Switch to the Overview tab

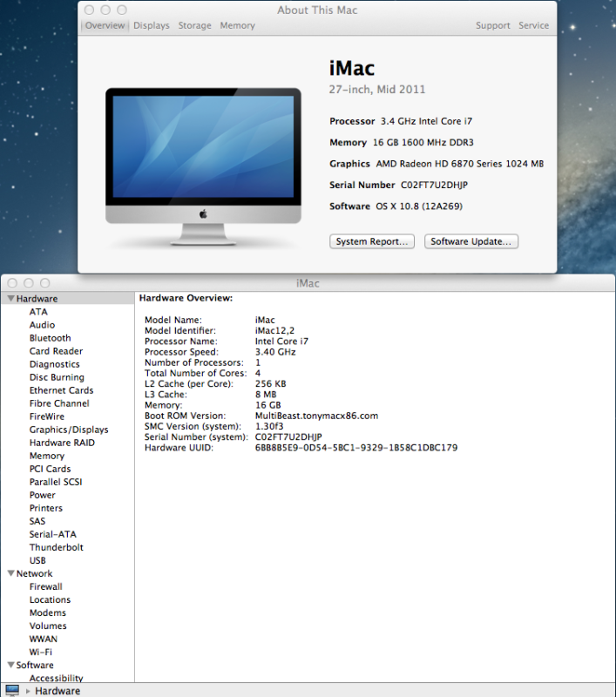pyautogui.click(x=105, y=25)
